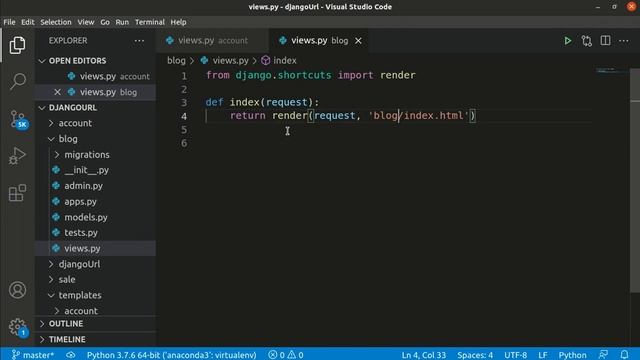The height and width of the screenshot is (360, 640).
Task: Open Run and Debug view
Action: [17, 156]
